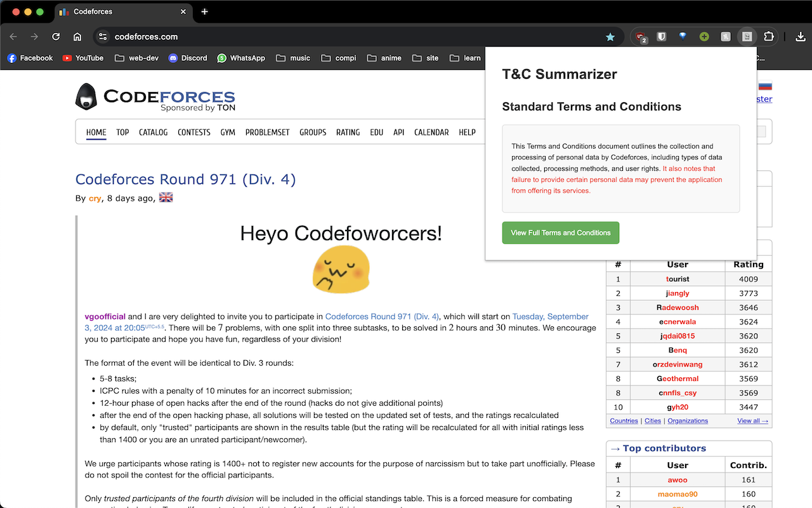The width and height of the screenshot is (812, 508).
Task: Open the Chrome Extensions puzzle menu
Action: tap(769, 37)
